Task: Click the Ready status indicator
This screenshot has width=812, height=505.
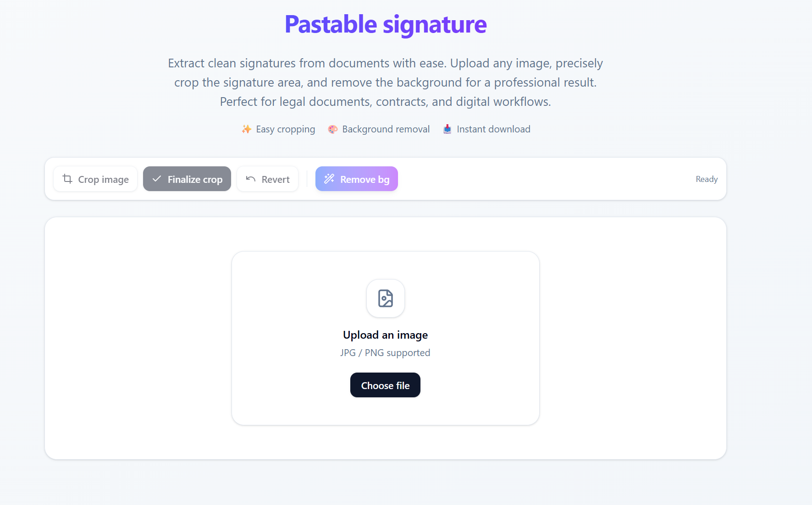Action: coord(707,179)
